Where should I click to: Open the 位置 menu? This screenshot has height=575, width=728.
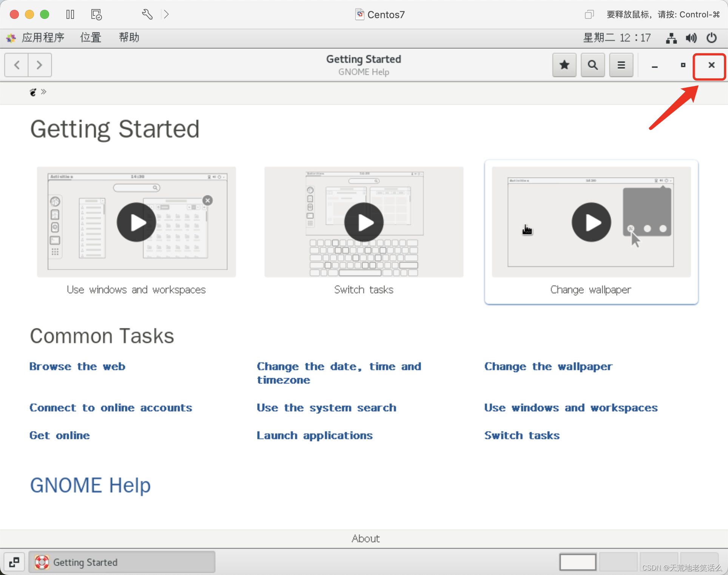[91, 38]
